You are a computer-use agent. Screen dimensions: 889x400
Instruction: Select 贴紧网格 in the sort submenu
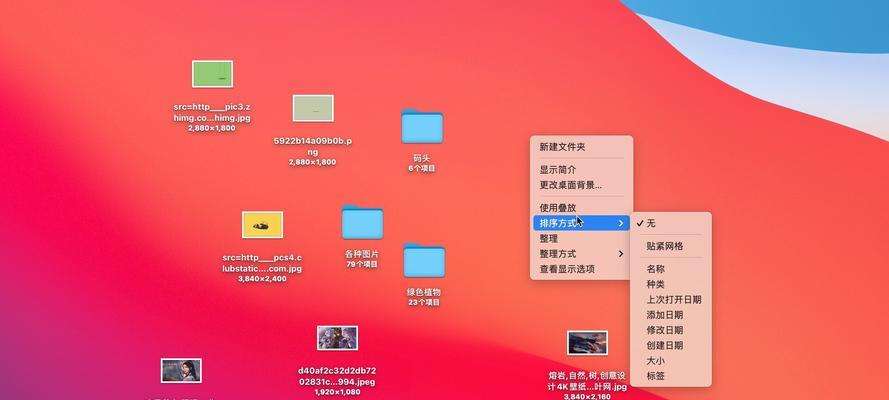671,246
